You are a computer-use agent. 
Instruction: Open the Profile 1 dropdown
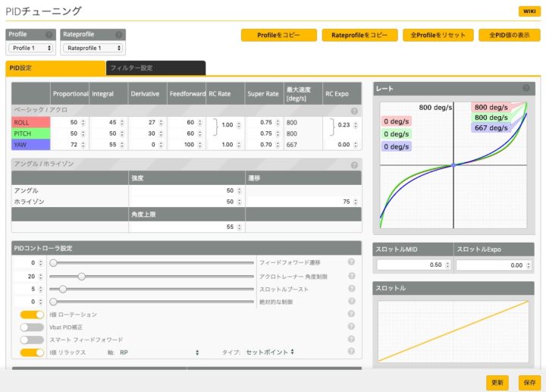31,48
